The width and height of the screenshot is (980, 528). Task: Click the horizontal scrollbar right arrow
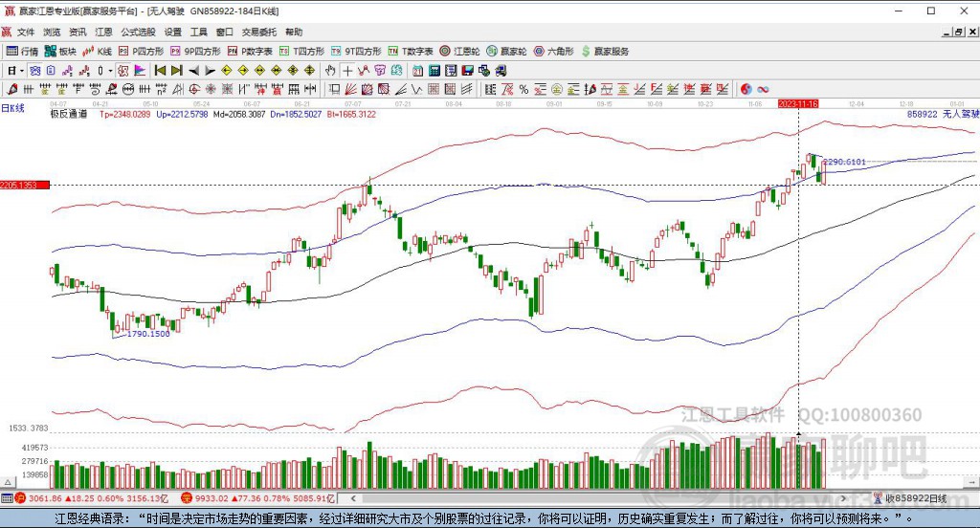pos(843,498)
